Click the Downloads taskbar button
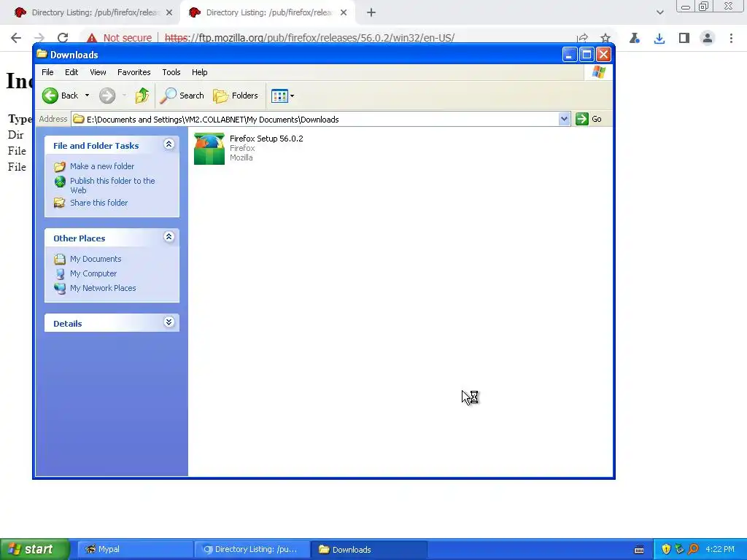The image size is (747, 560). pos(368,550)
